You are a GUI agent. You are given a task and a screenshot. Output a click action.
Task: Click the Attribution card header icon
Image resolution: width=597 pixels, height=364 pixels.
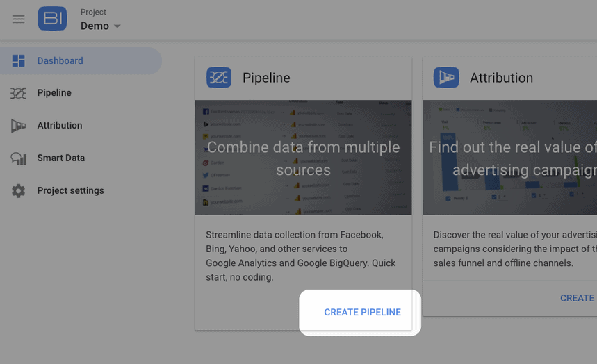point(446,78)
